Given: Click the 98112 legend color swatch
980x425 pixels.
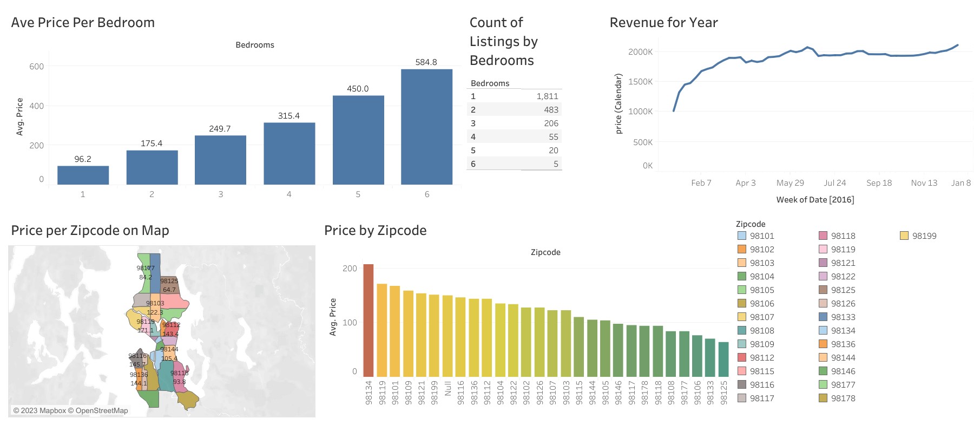Looking at the screenshot, I should [742, 357].
